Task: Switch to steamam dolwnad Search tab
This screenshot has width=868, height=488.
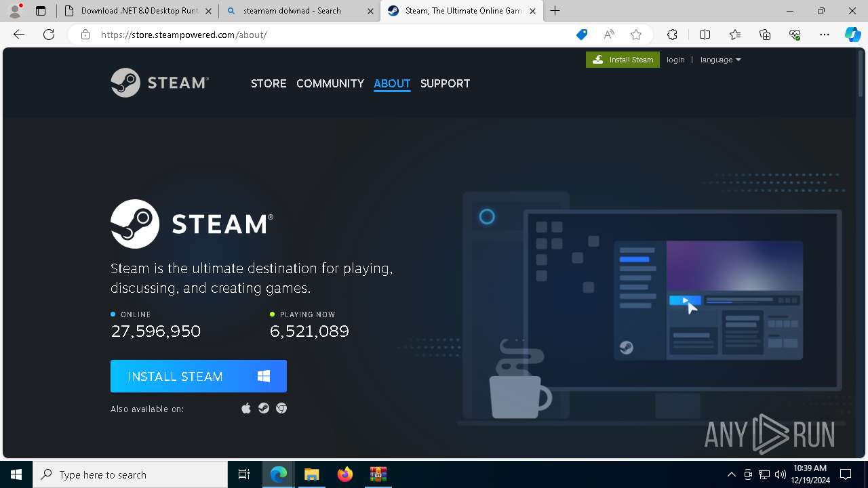Action: point(300,11)
